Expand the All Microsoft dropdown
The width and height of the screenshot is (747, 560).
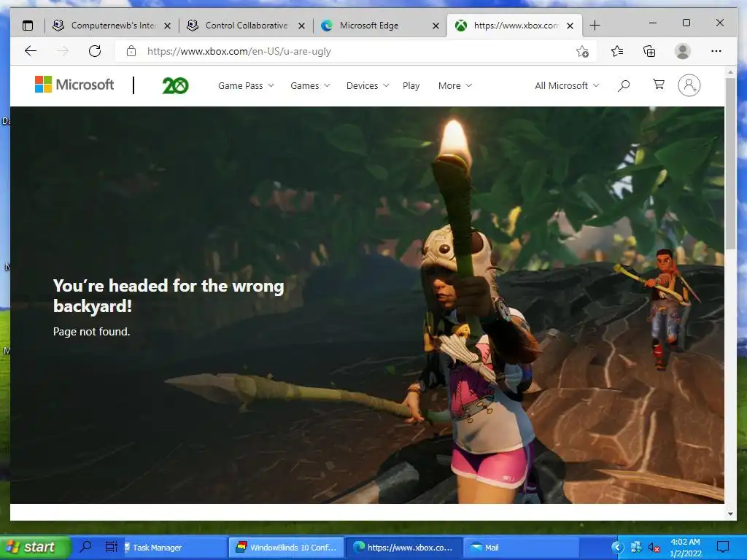coord(567,86)
